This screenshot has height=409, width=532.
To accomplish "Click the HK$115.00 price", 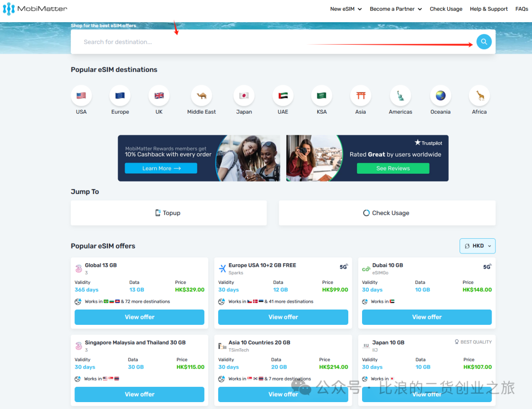I will [190, 367].
